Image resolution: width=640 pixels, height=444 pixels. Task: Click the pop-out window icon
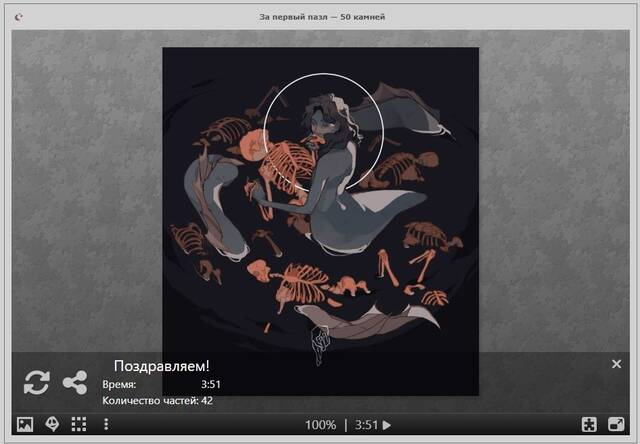pyautogui.click(x=616, y=424)
